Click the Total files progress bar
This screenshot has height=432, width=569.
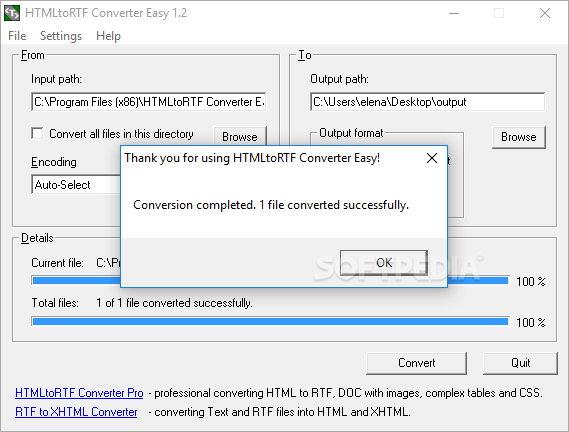click(270, 322)
